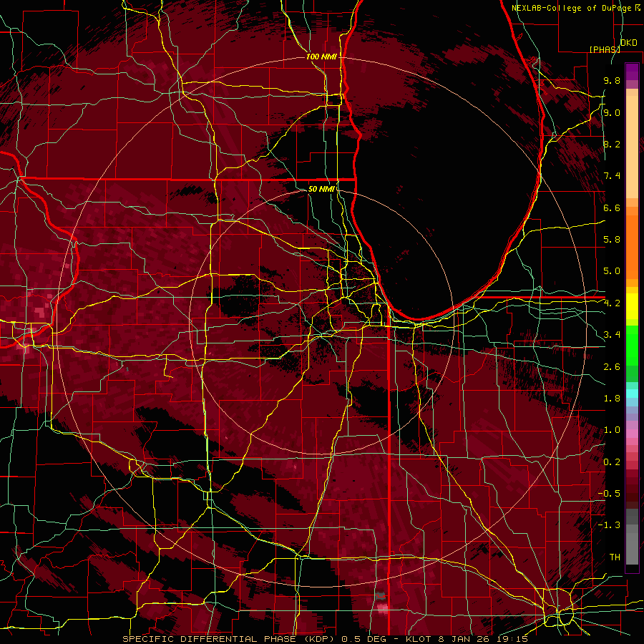Click the 9.8 scale value
This screenshot has width=644, height=644.
(x=612, y=80)
